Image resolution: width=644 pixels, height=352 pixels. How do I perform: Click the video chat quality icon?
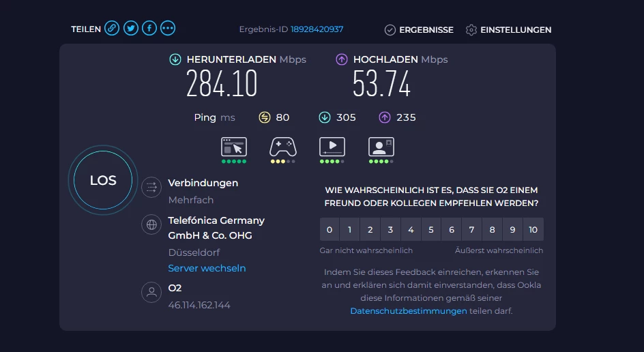point(381,147)
